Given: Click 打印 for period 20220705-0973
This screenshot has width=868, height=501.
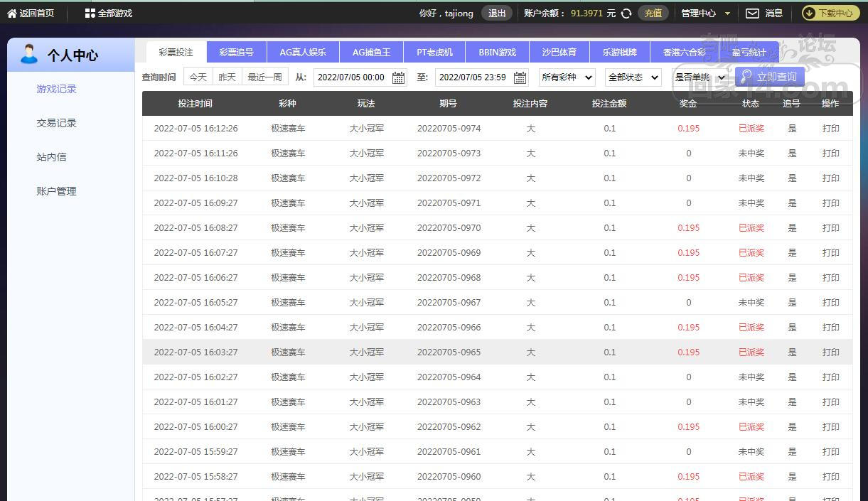Looking at the screenshot, I should [x=830, y=153].
